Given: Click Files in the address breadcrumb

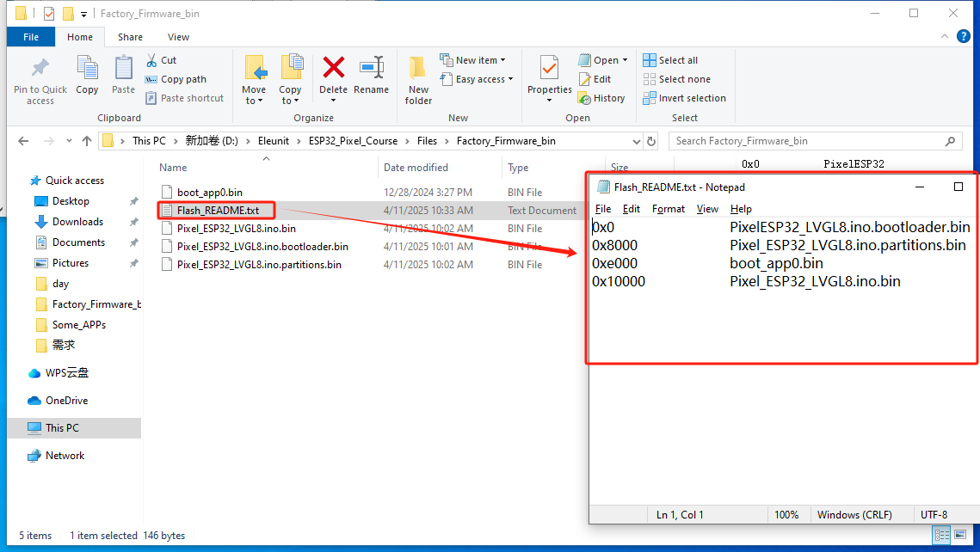Looking at the screenshot, I should (427, 141).
